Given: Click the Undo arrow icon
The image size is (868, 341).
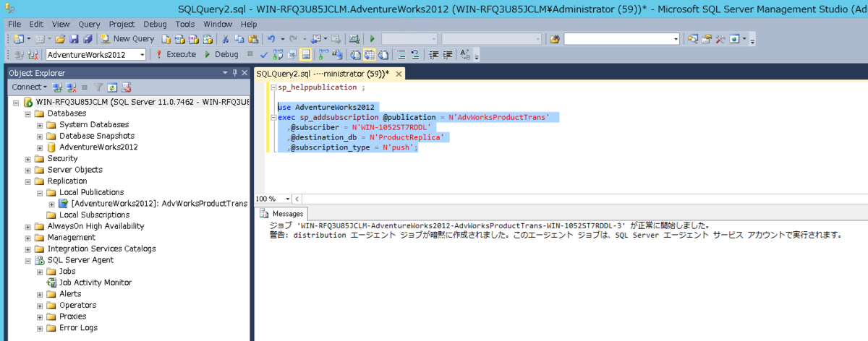Looking at the screenshot, I should point(271,38).
